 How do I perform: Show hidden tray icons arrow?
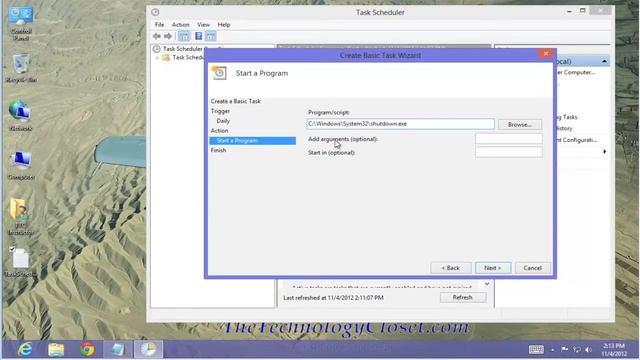tap(552, 350)
